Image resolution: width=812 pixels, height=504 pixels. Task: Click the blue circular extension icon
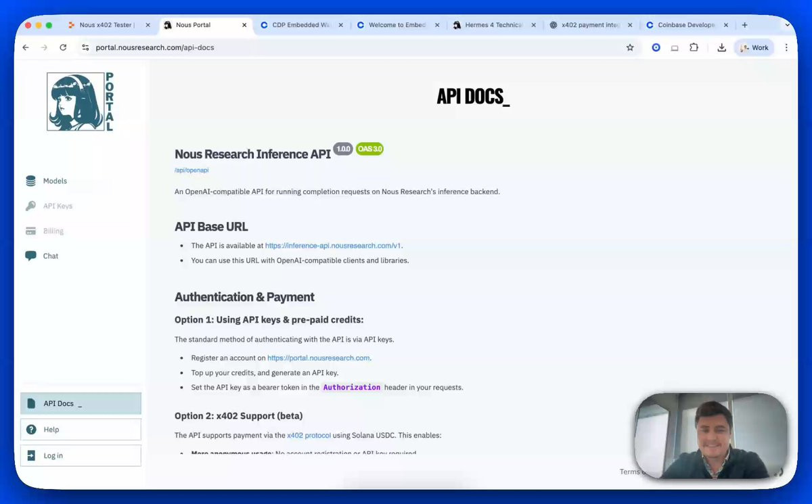(x=656, y=47)
